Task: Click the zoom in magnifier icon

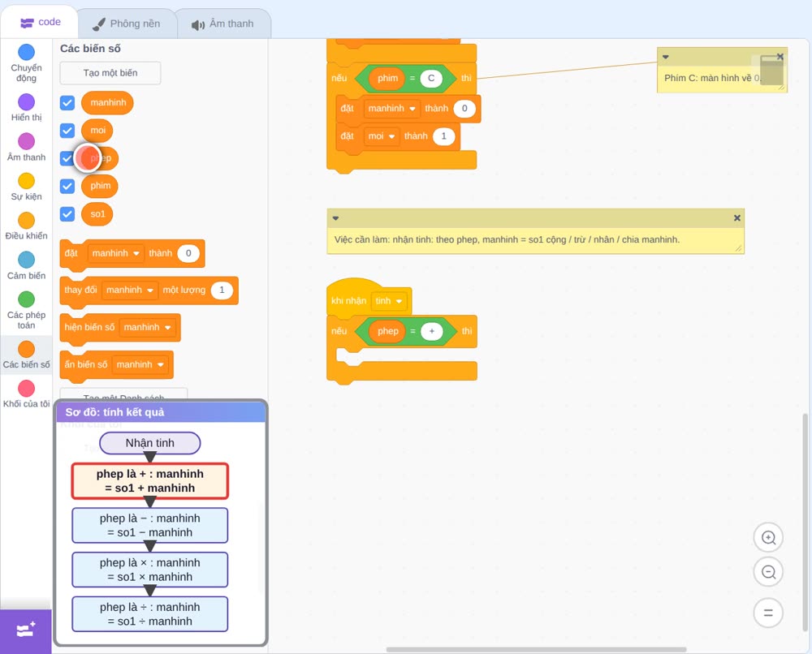Action: click(768, 538)
